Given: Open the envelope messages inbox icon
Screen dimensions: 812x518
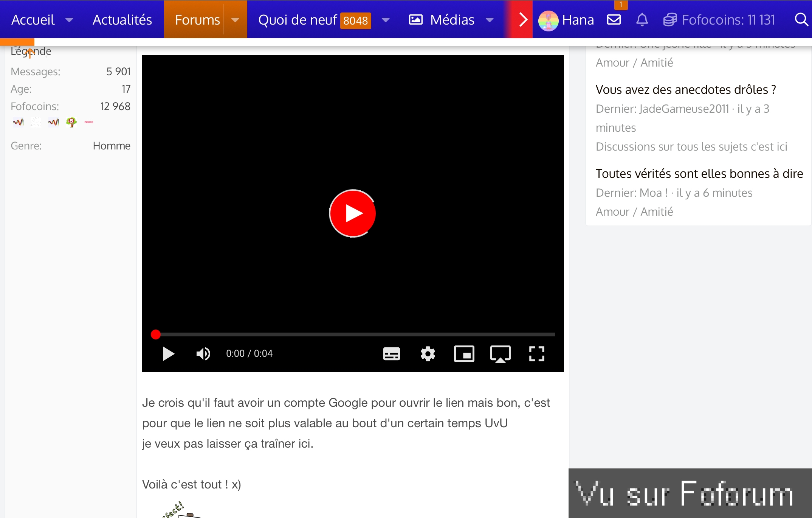Looking at the screenshot, I should pyautogui.click(x=614, y=20).
